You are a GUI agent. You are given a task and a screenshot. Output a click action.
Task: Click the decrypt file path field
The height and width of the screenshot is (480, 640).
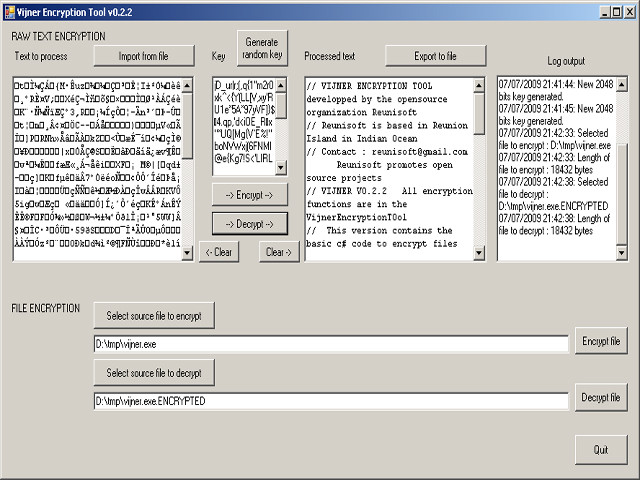coord(331,401)
